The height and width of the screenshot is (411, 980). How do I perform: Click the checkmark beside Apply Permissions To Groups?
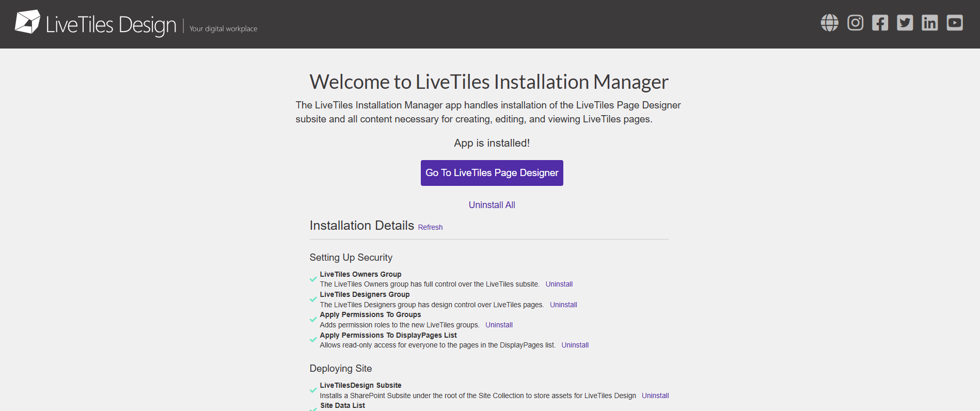[313, 320]
